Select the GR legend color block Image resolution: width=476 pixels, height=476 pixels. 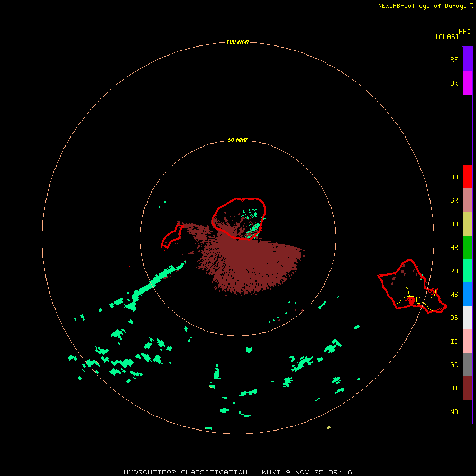click(x=467, y=200)
